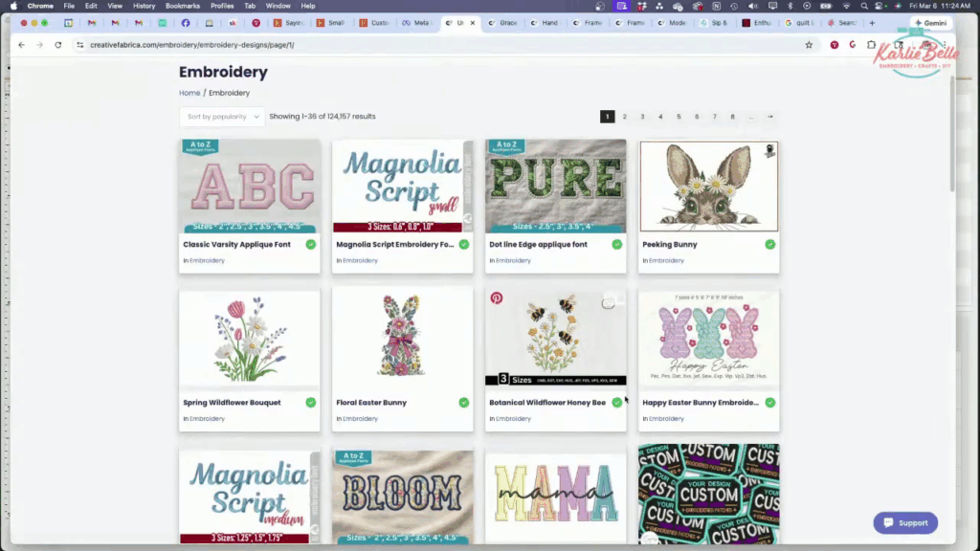Click the Home breadcrumb link
Screen dimensions: 980x551
pos(189,93)
